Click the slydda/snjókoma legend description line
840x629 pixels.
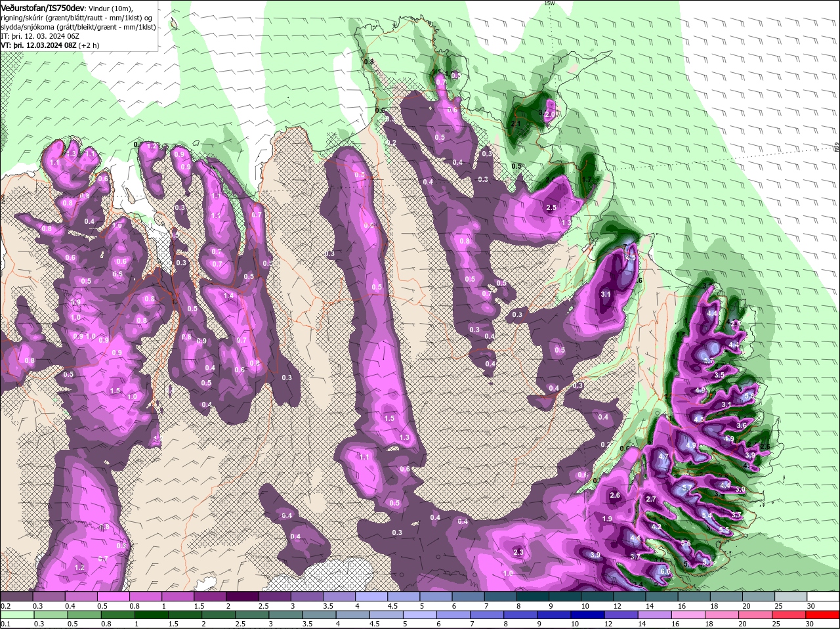[x=78, y=27]
